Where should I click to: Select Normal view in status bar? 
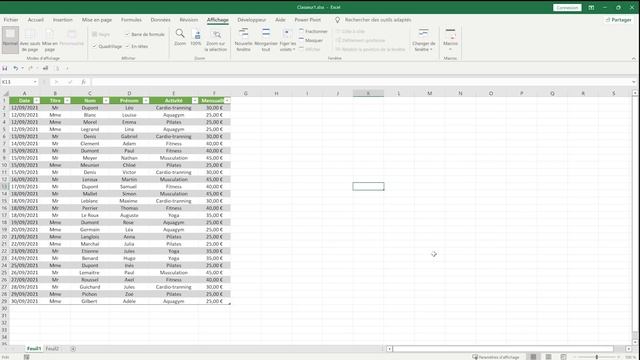point(533,357)
